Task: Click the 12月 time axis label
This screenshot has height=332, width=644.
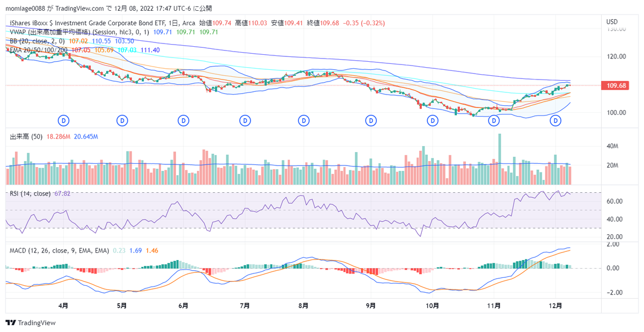Action: [555, 306]
